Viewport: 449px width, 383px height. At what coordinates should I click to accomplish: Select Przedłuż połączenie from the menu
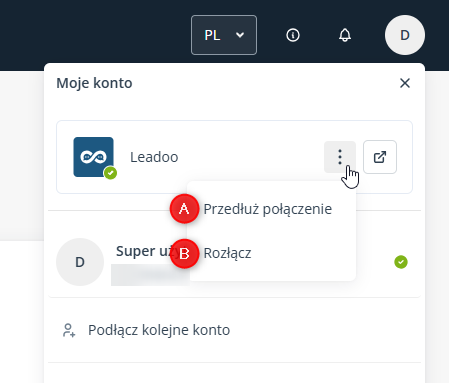tap(268, 209)
